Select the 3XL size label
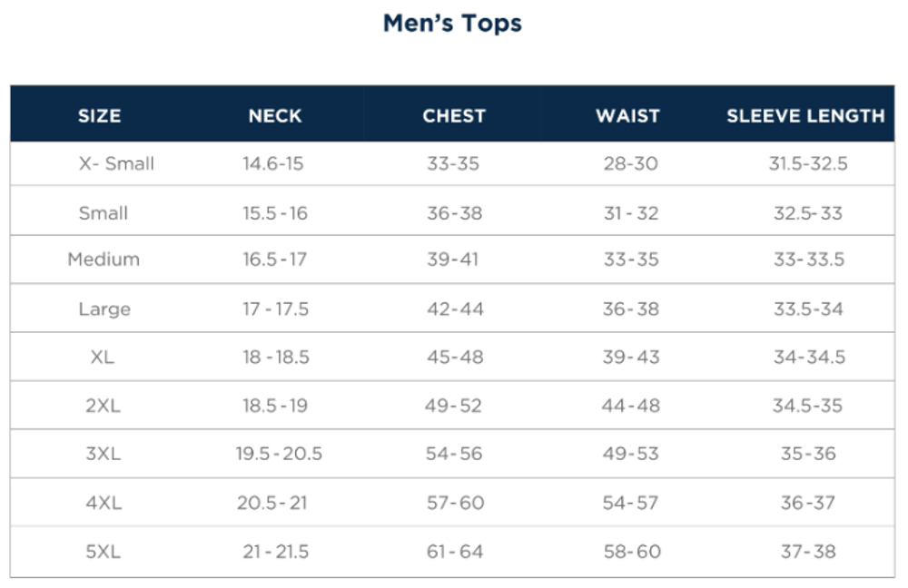908x588 pixels. [x=103, y=454]
